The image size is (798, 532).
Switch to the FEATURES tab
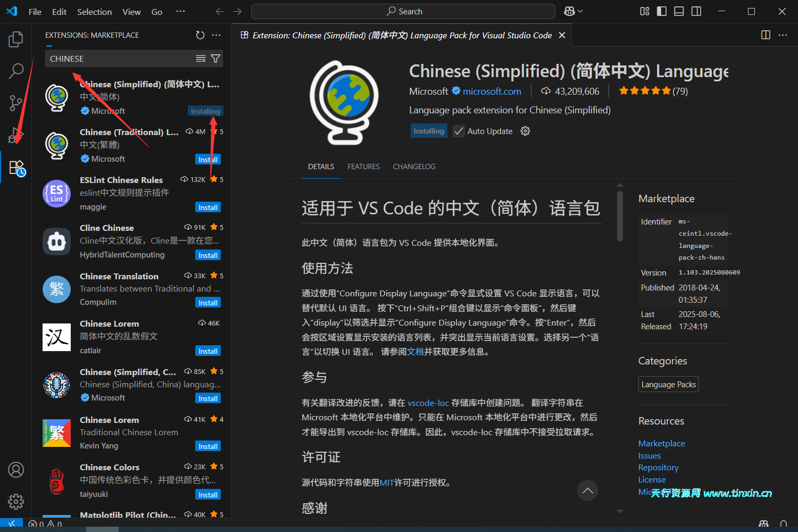pos(364,167)
